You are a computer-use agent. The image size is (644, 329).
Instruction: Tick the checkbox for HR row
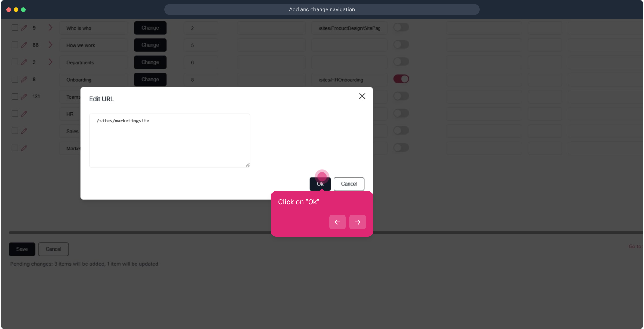point(15,114)
